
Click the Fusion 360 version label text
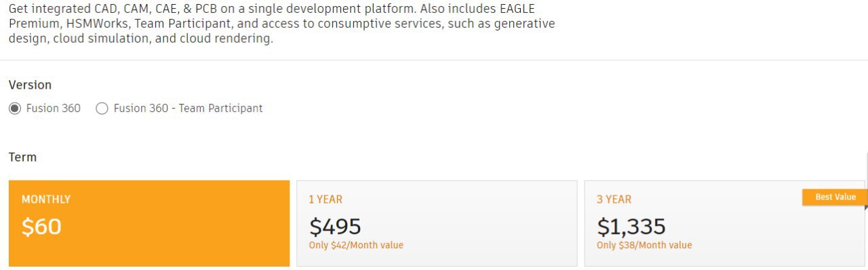pyautogui.click(x=53, y=109)
